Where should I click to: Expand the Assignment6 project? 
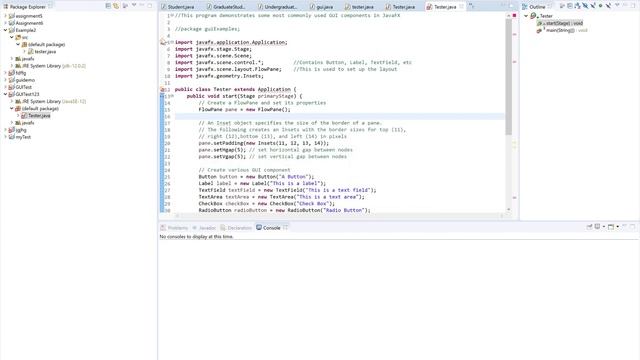[5, 23]
